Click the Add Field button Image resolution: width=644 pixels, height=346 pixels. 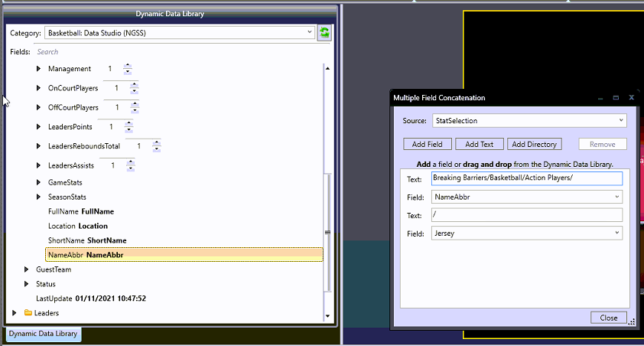pos(427,144)
